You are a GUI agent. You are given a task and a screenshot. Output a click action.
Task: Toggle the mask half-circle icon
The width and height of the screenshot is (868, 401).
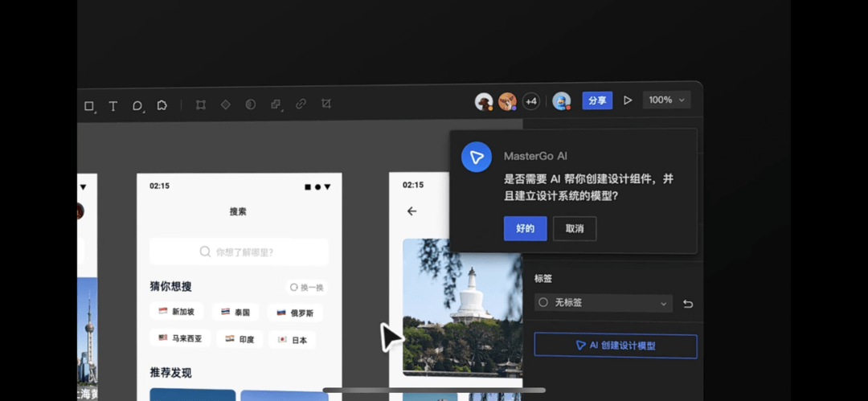[250, 104]
